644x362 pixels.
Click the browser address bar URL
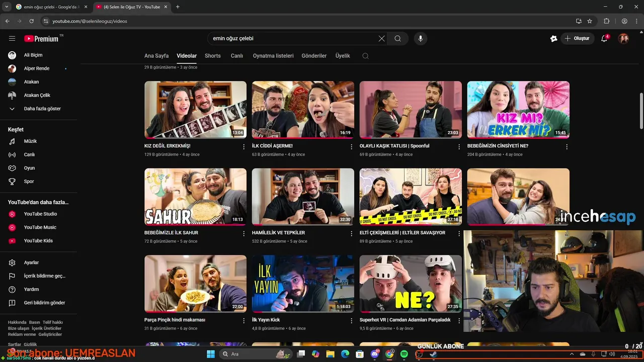click(90, 21)
